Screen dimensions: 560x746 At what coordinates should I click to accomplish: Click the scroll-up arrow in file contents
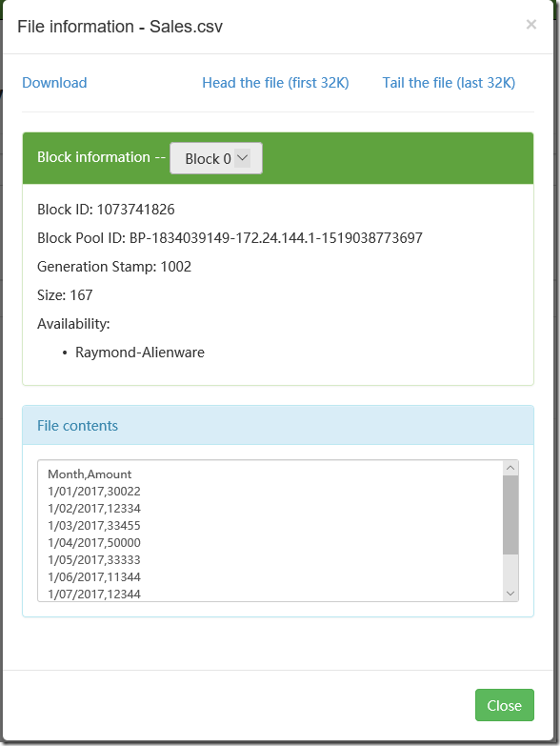tap(510, 468)
